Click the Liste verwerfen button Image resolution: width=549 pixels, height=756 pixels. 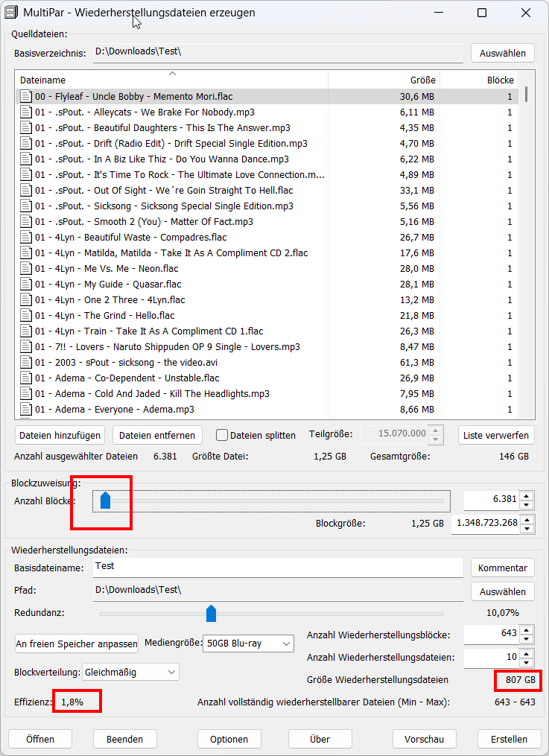[x=496, y=436]
